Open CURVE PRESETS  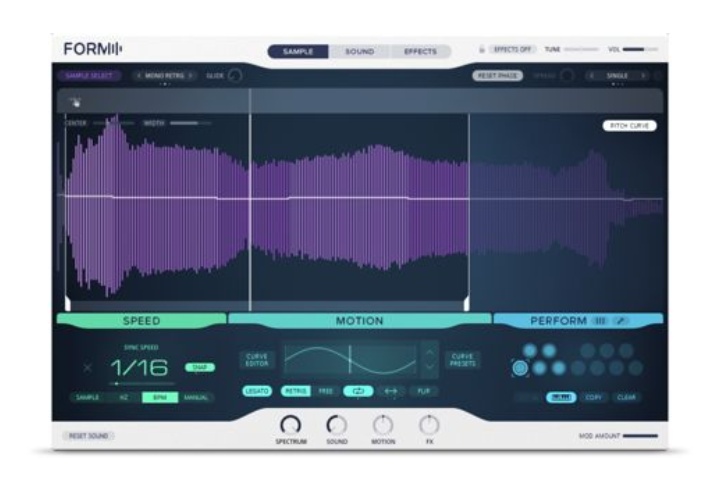[463, 360]
